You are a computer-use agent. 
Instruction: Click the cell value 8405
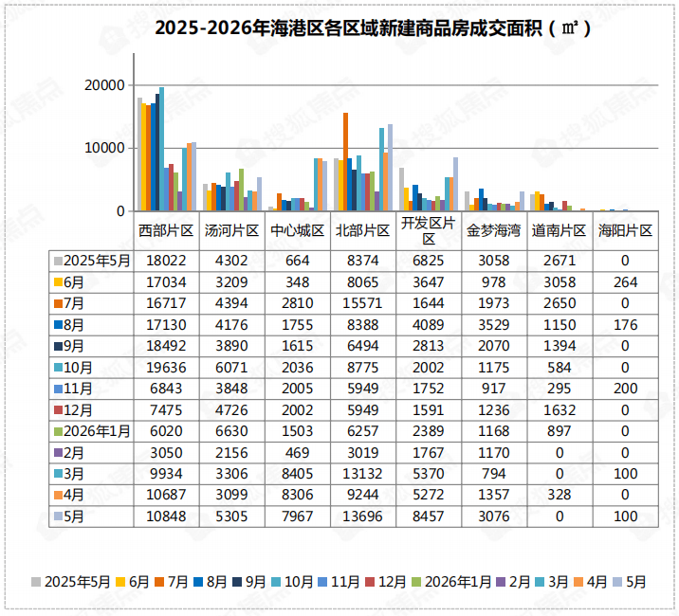[x=297, y=474]
